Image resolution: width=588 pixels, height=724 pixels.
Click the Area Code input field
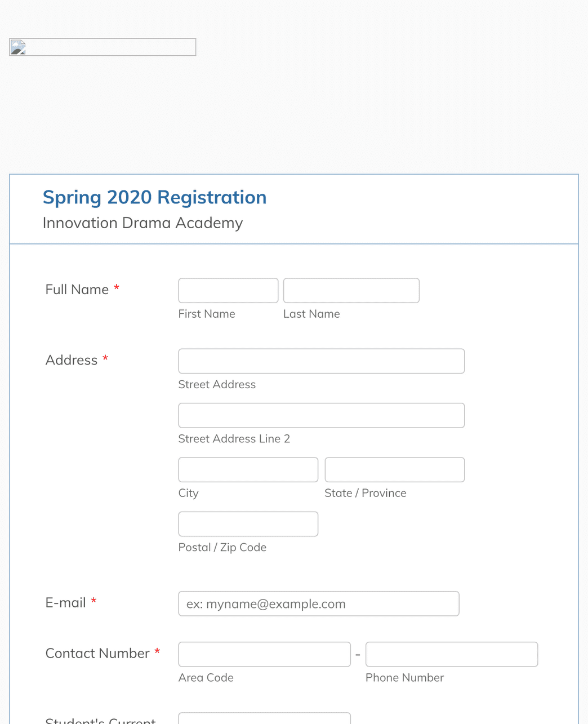pos(264,654)
